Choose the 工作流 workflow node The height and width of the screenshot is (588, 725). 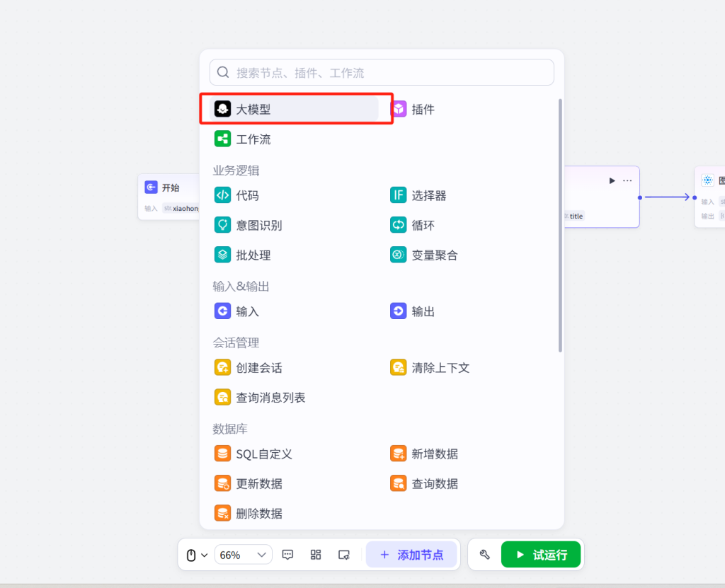(253, 139)
